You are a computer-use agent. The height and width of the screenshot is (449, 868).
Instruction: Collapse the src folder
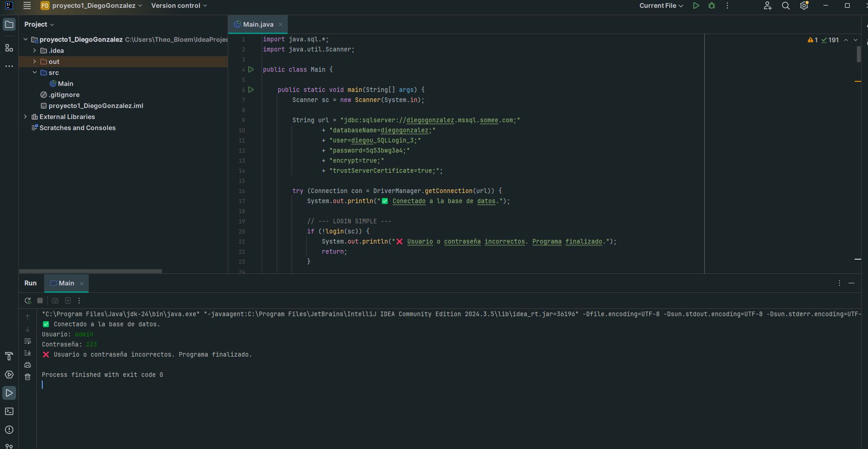click(x=34, y=73)
